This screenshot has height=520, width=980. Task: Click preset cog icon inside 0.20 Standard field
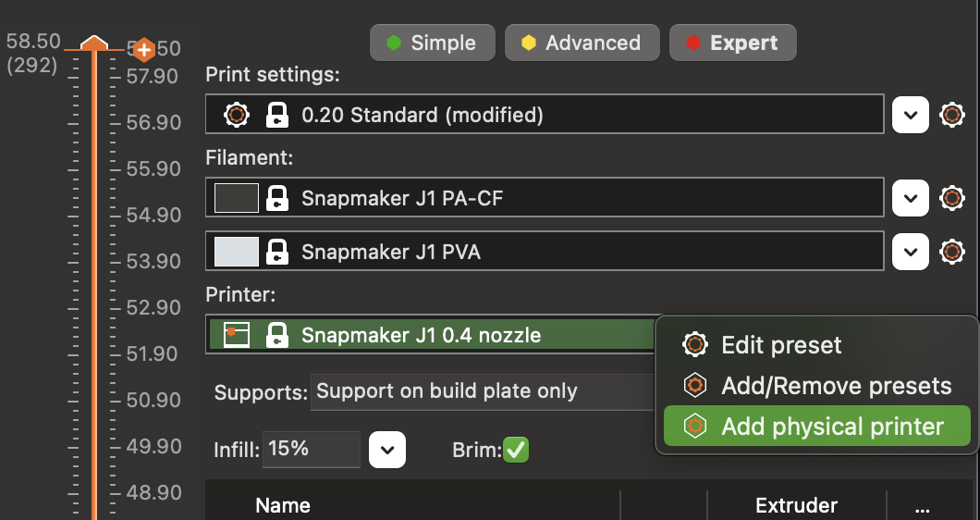[x=237, y=115]
